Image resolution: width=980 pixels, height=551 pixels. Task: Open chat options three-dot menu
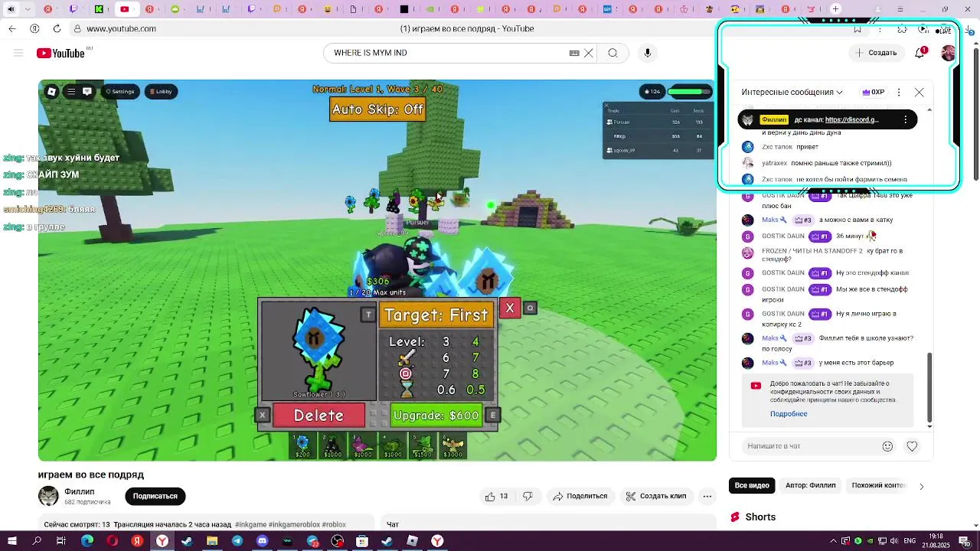pyautogui.click(x=899, y=92)
